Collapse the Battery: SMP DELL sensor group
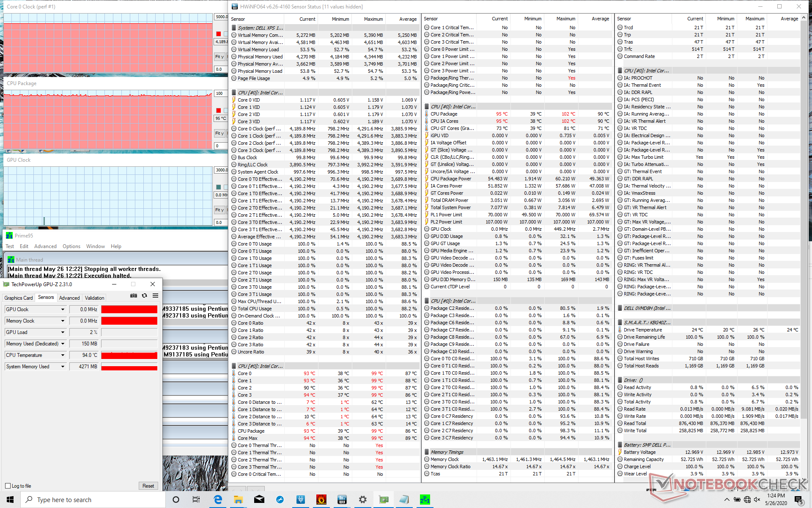 (620, 445)
